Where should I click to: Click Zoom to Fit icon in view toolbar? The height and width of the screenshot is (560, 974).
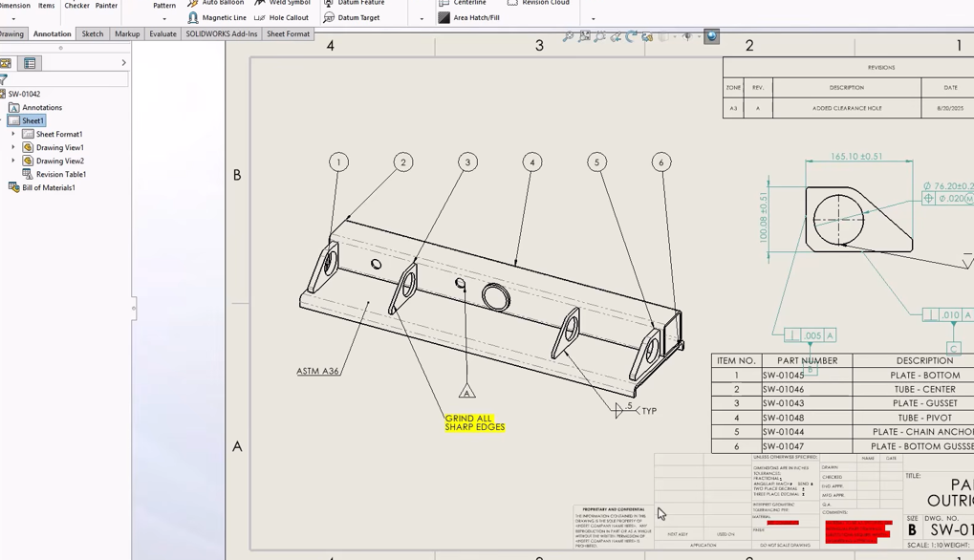568,36
